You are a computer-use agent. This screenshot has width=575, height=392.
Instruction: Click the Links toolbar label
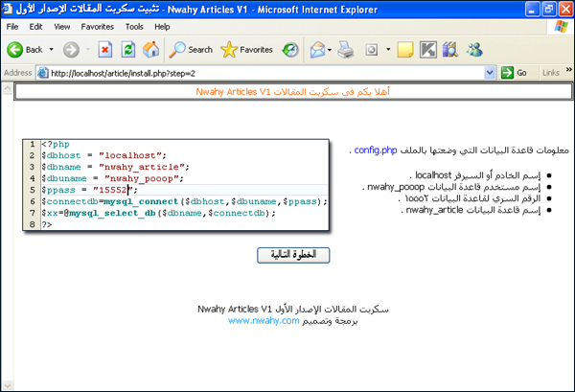click(x=551, y=73)
